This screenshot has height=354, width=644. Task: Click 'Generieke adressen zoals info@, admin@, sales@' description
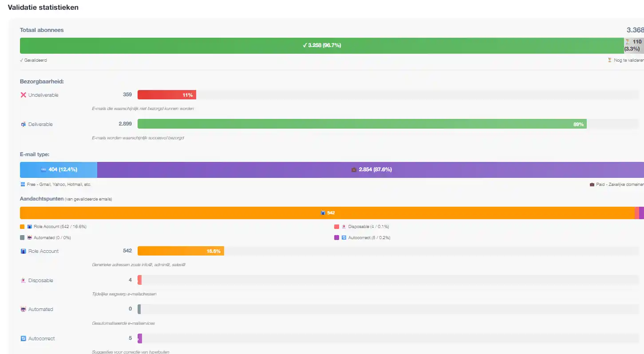pos(138,265)
